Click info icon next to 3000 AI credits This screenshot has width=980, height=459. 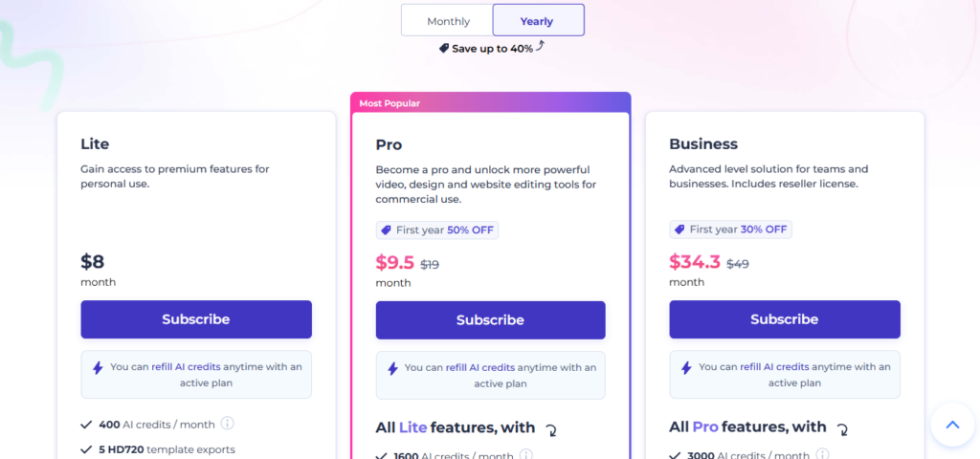click(x=819, y=455)
